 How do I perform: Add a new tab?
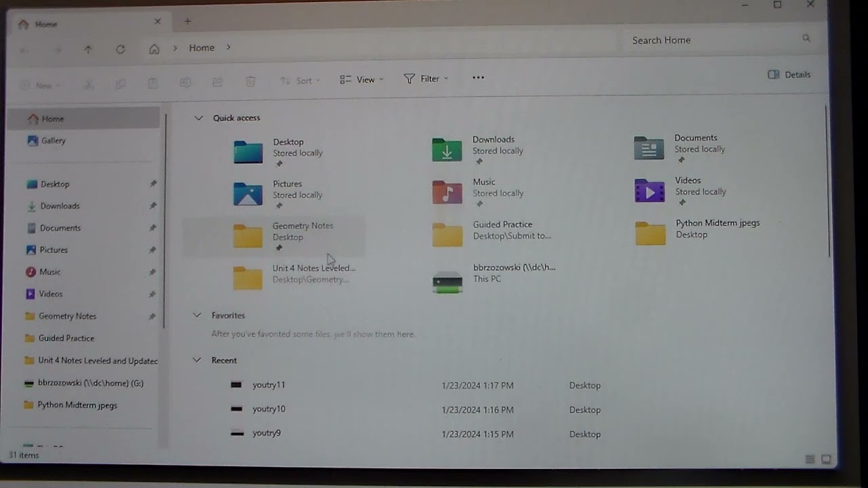pos(188,21)
